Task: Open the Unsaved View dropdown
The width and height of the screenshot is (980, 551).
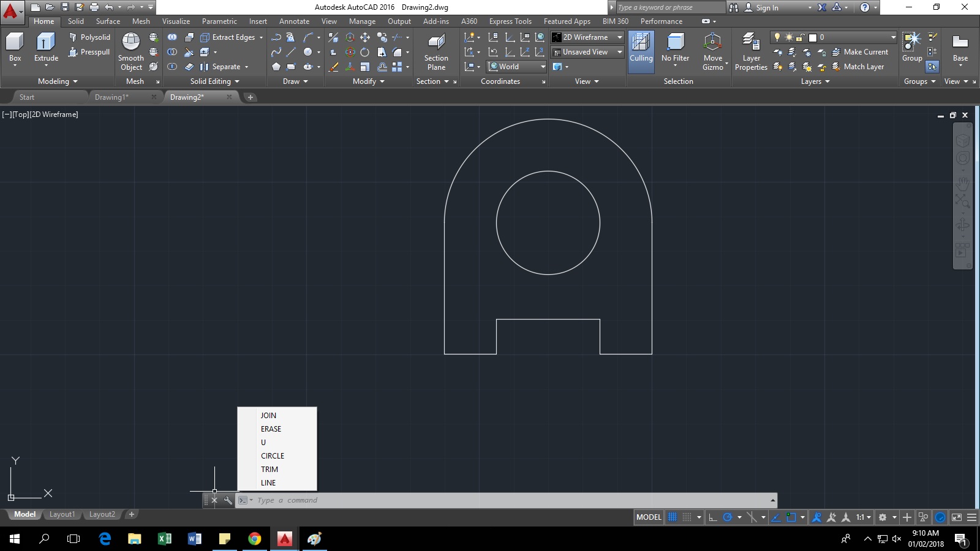Action: point(587,52)
